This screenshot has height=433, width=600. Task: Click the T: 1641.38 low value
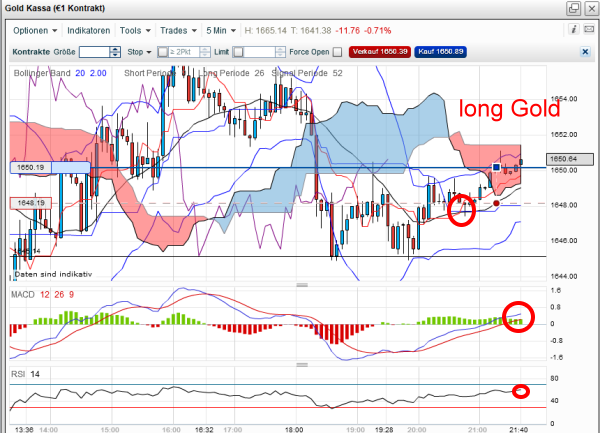click(x=311, y=31)
